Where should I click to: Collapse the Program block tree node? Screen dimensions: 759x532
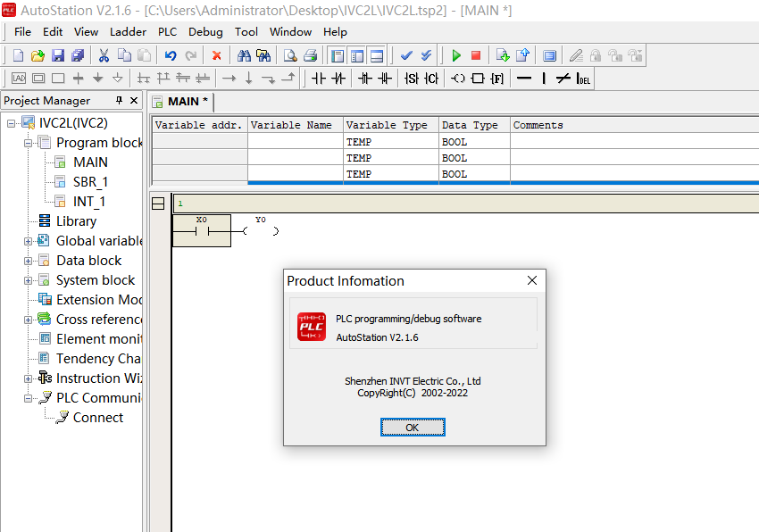tap(29, 143)
